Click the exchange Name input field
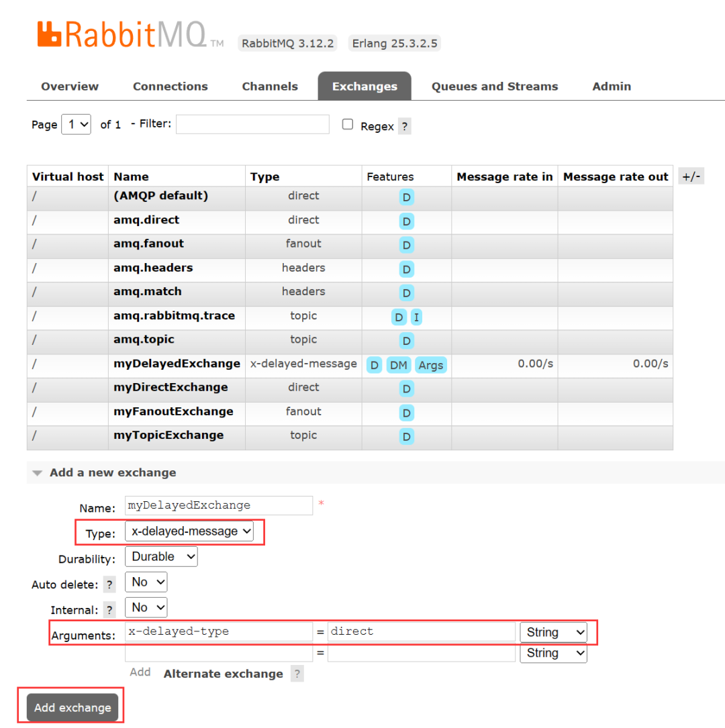The image size is (725, 728). [219, 505]
